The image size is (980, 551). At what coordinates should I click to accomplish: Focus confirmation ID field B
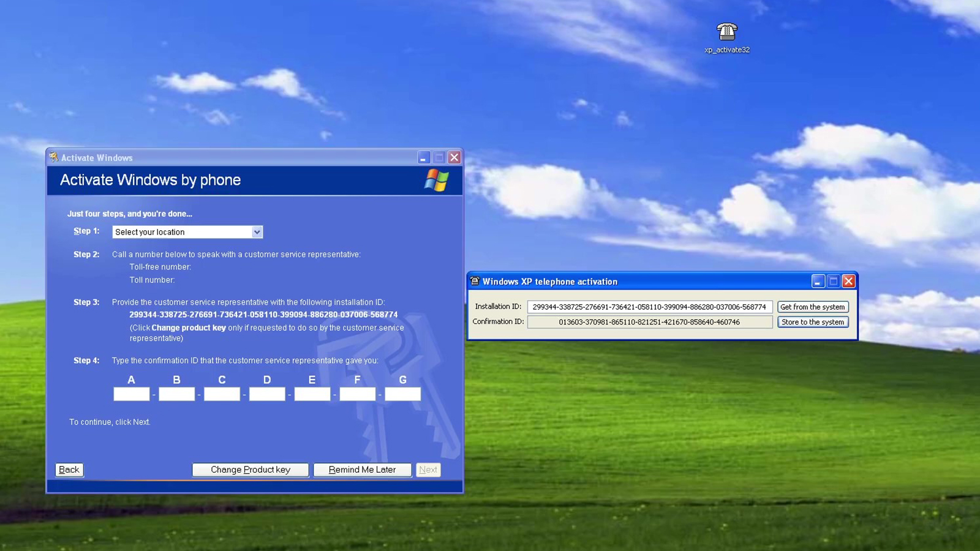coord(176,394)
